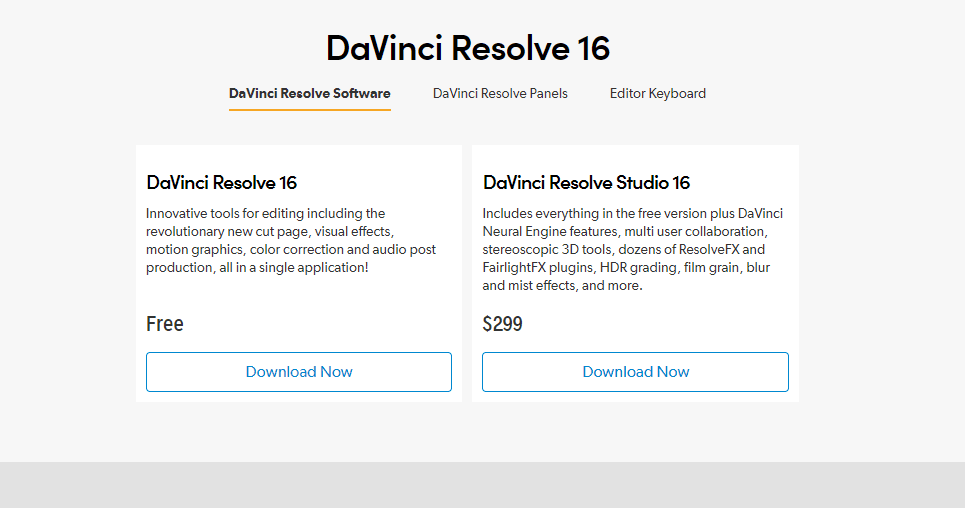965x508 pixels.
Task: Click the 'Includes everything in the free version' line
Action: (632, 213)
